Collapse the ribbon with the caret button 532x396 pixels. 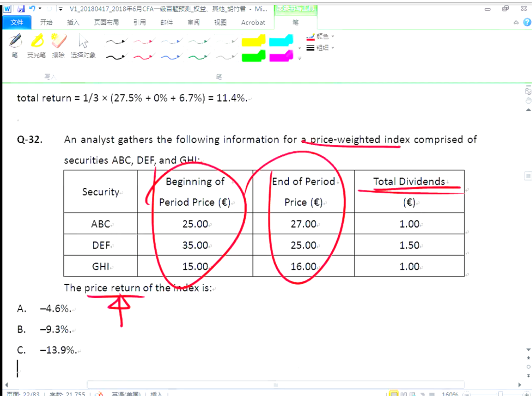click(517, 22)
